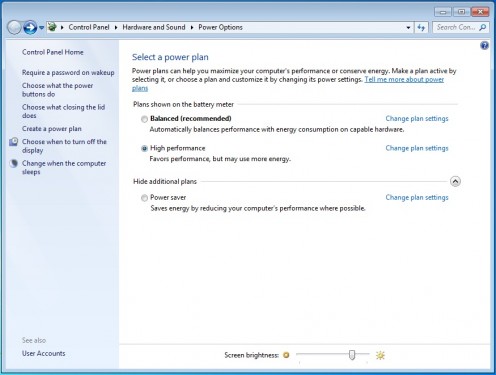Open User Accounts under See also

coord(44,353)
